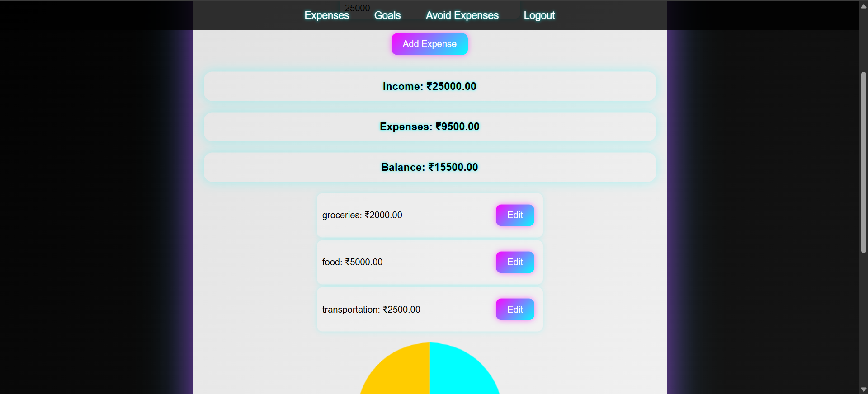Click the Balance ₹15500.00 card

(429, 167)
